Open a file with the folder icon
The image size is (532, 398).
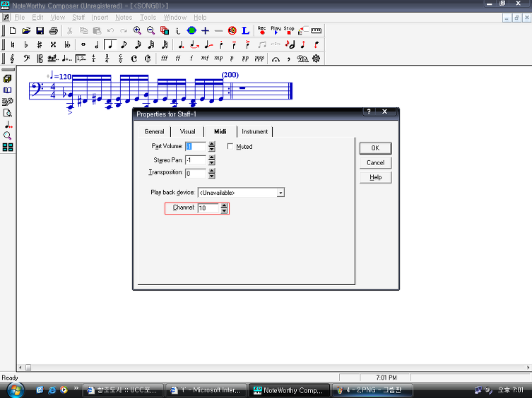click(26, 30)
